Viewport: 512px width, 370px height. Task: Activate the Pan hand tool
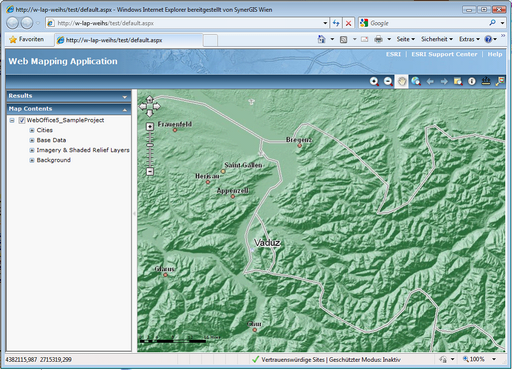pos(402,81)
